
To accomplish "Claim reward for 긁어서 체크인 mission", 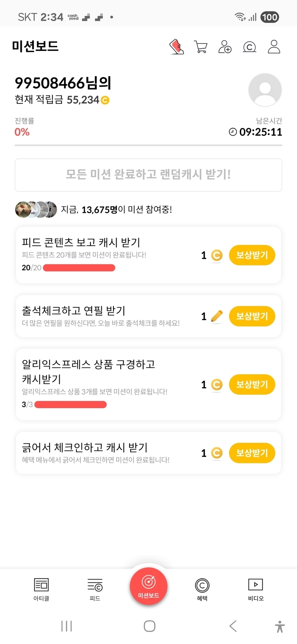I will (x=252, y=453).
